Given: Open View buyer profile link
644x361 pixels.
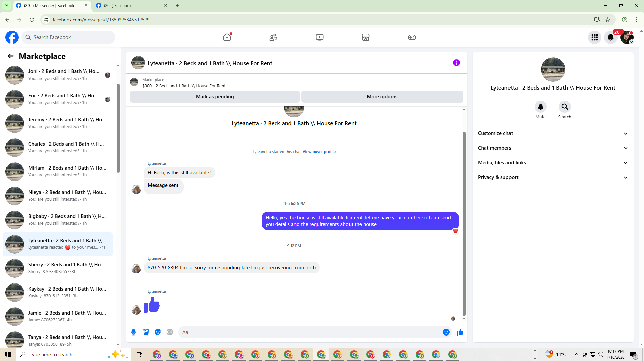Looking at the screenshot, I should click(319, 152).
